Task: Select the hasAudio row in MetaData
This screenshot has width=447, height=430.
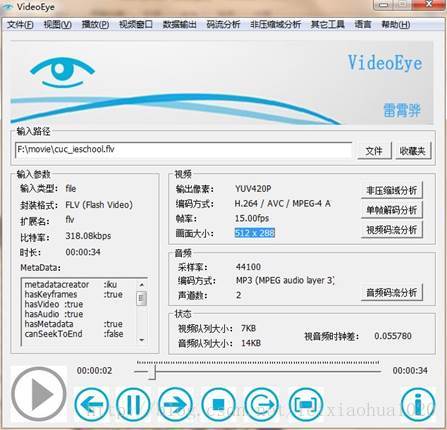Action: point(54,314)
